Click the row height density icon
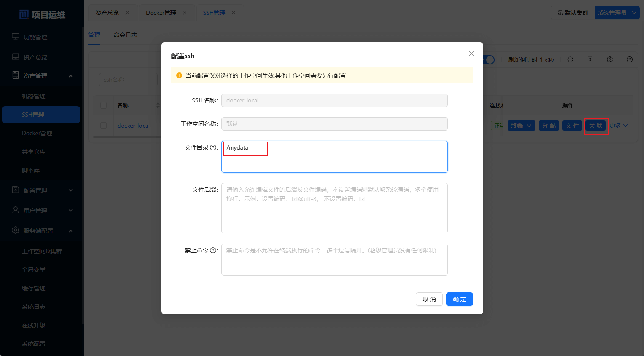This screenshot has width=644, height=356. click(x=590, y=60)
